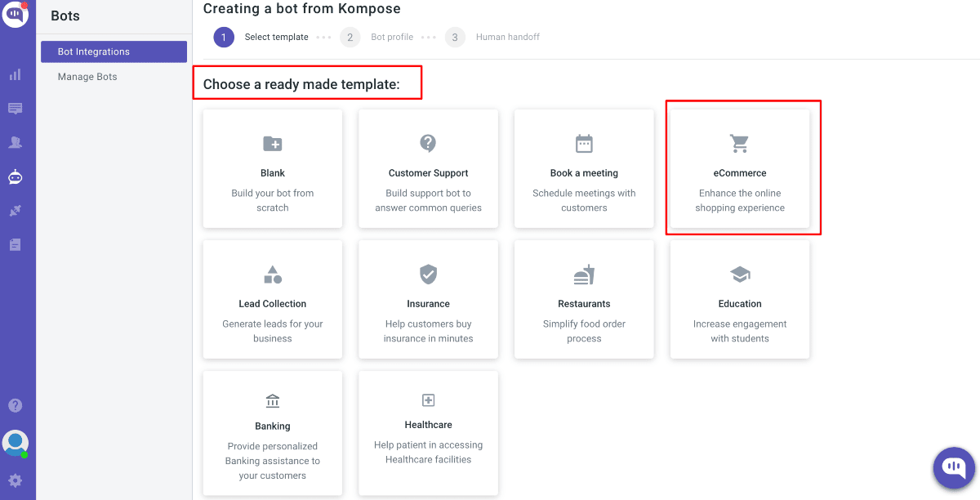
Task: Open settings gear icon in sidebar
Action: point(15,480)
